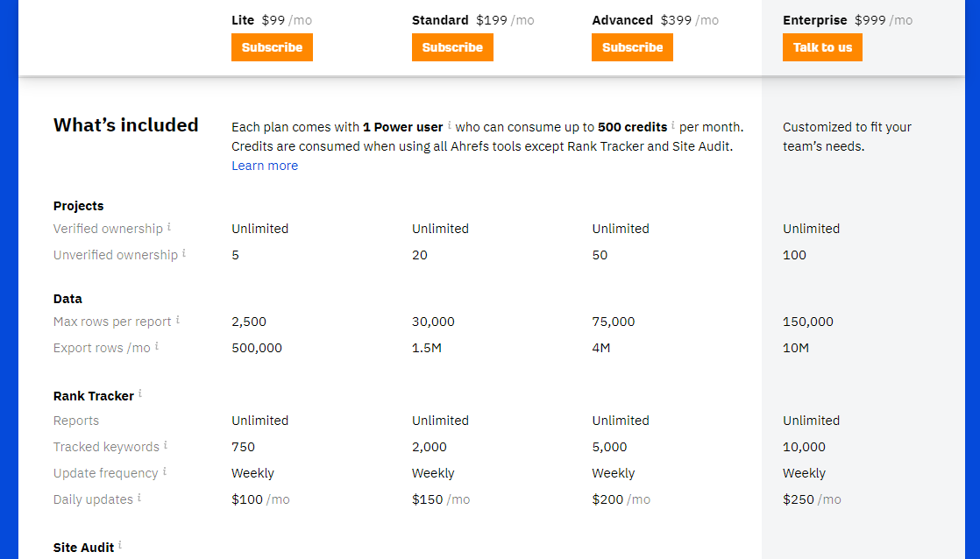Click Subscribe under the Advanced plan
The image size is (980, 559).
[633, 47]
